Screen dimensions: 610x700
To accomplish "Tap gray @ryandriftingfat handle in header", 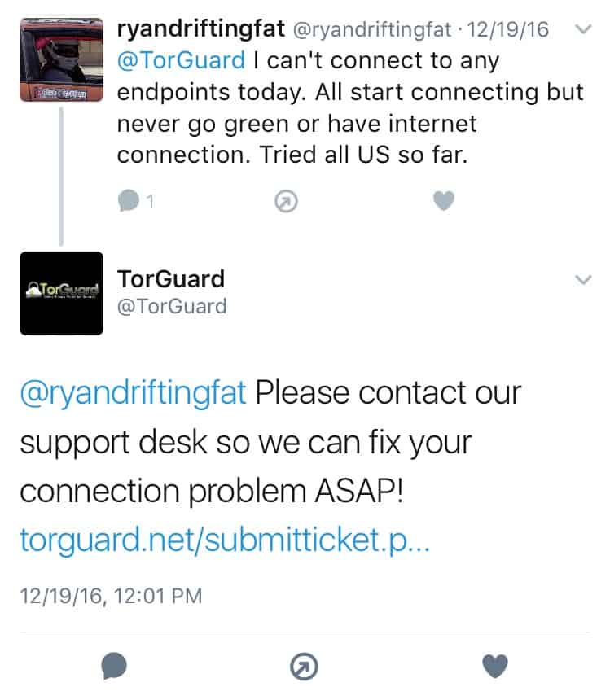I will 372,30.
